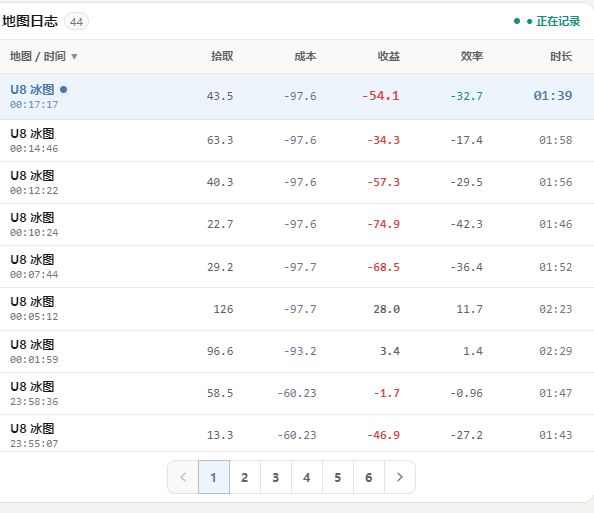Click the 效率 value -0.96
The image size is (594, 513).
(x=466, y=393)
